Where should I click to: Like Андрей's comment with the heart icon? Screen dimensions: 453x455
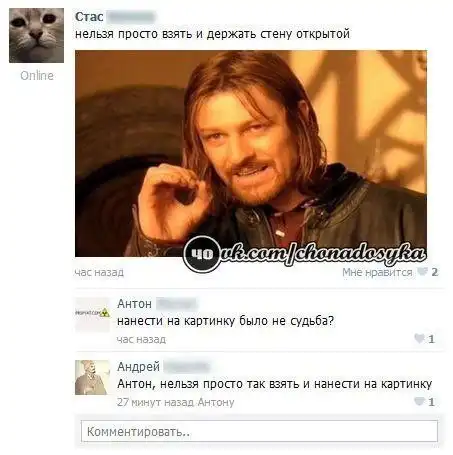(x=419, y=401)
